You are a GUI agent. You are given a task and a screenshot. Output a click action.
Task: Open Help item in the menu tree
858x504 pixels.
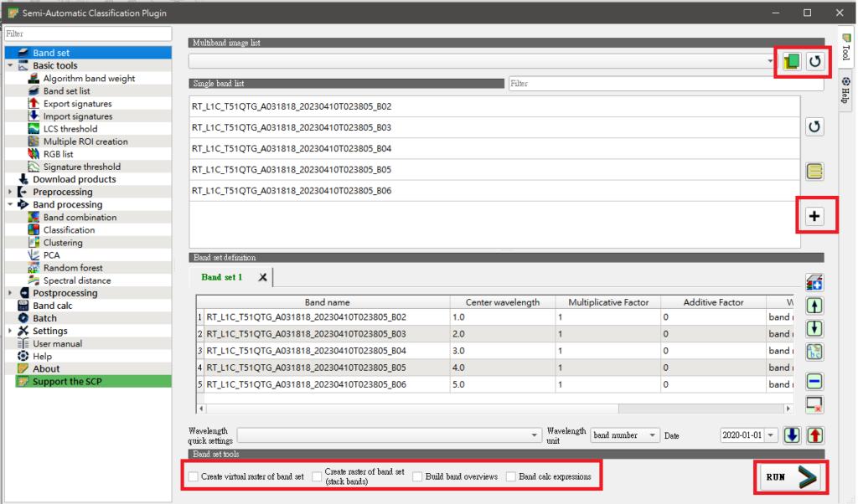42,357
